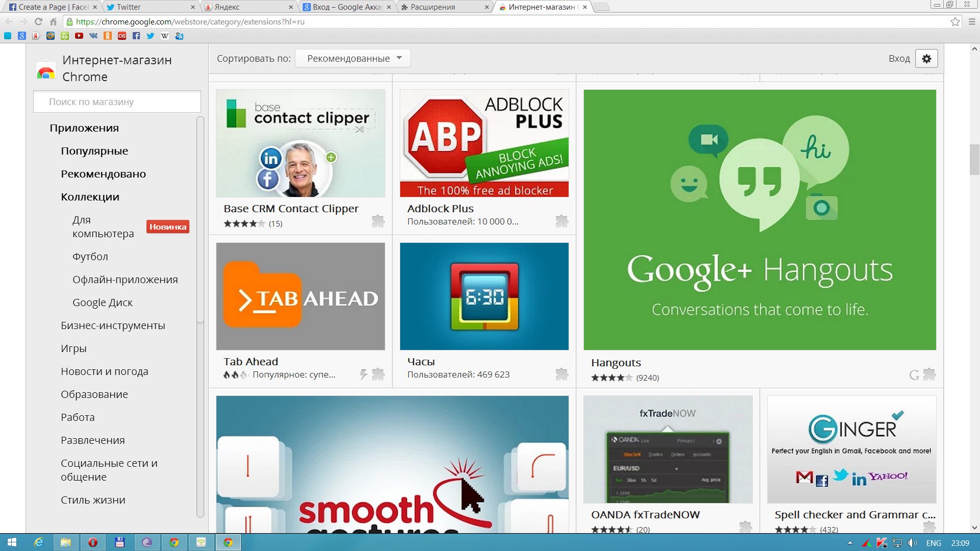The height and width of the screenshot is (551, 980).
Task: Open the Mail.ru @ bookmark icon
Action: click(x=50, y=36)
